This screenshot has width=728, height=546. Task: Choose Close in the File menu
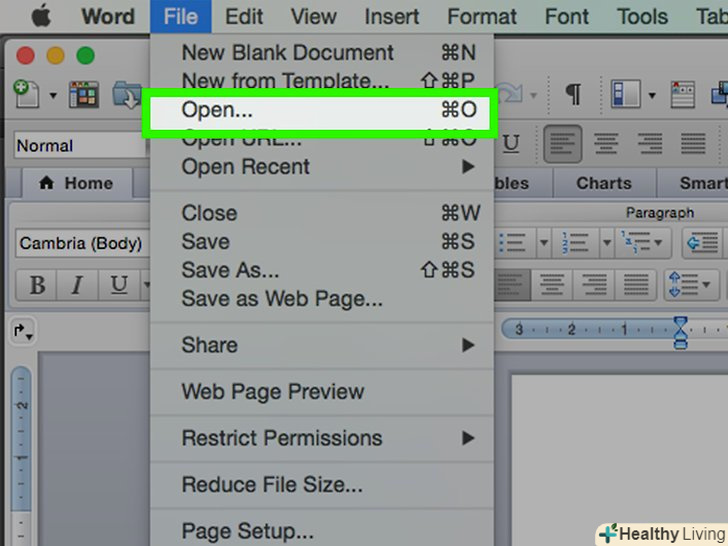(322, 213)
